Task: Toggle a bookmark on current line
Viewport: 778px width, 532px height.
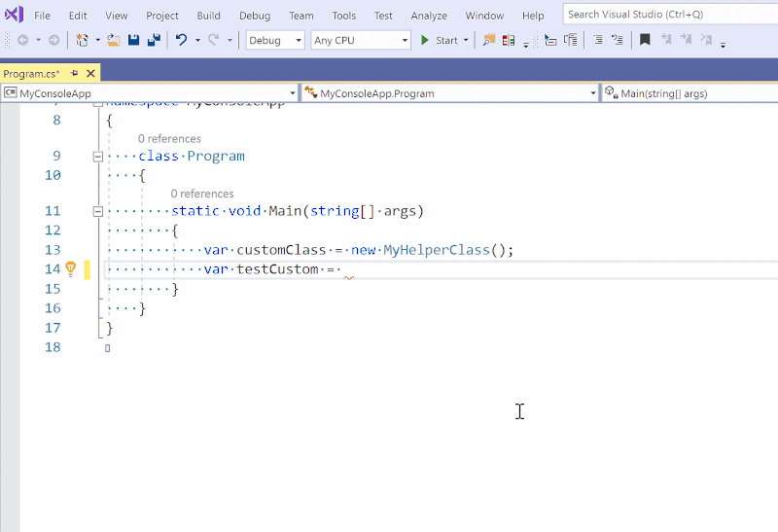Action: click(645, 40)
